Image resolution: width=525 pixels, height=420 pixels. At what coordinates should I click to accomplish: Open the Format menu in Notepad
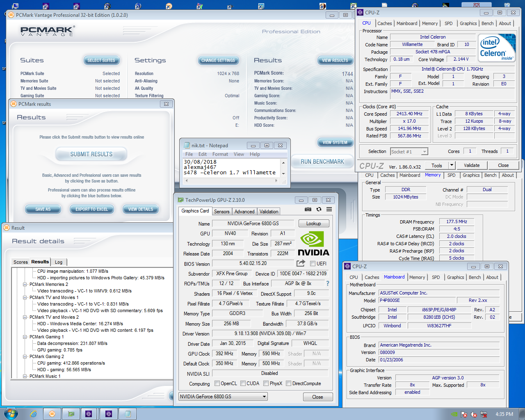click(x=220, y=154)
